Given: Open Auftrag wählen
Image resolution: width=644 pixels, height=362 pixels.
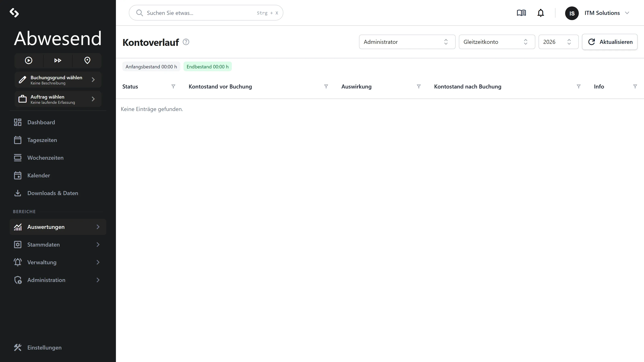Looking at the screenshot, I should click(x=58, y=99).
